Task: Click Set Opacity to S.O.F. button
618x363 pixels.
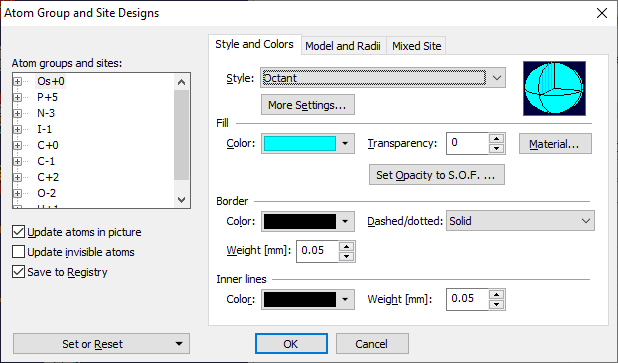Action: [437, 175]
